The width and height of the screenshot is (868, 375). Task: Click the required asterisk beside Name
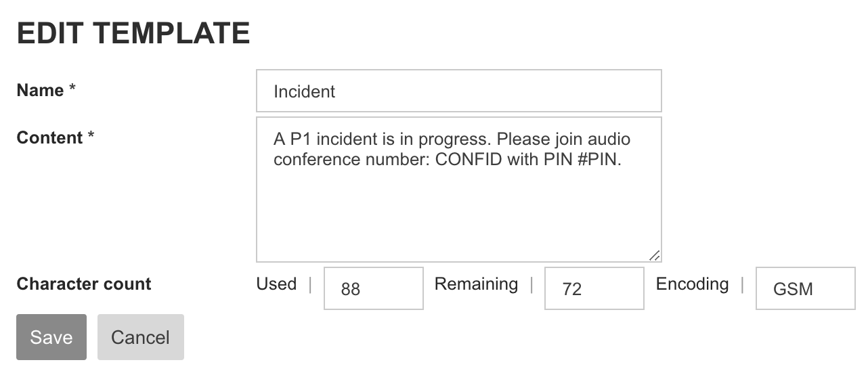(x=72, y=90)
